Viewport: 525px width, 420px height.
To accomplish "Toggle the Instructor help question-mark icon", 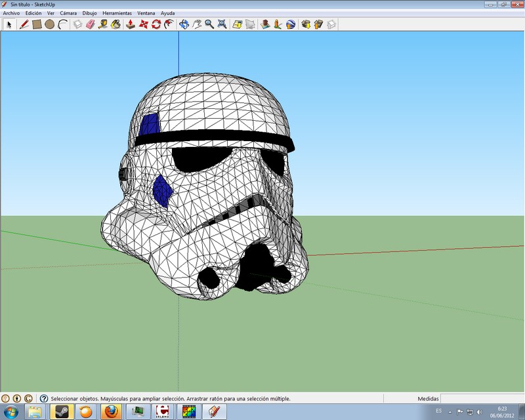I will [44, 398].
